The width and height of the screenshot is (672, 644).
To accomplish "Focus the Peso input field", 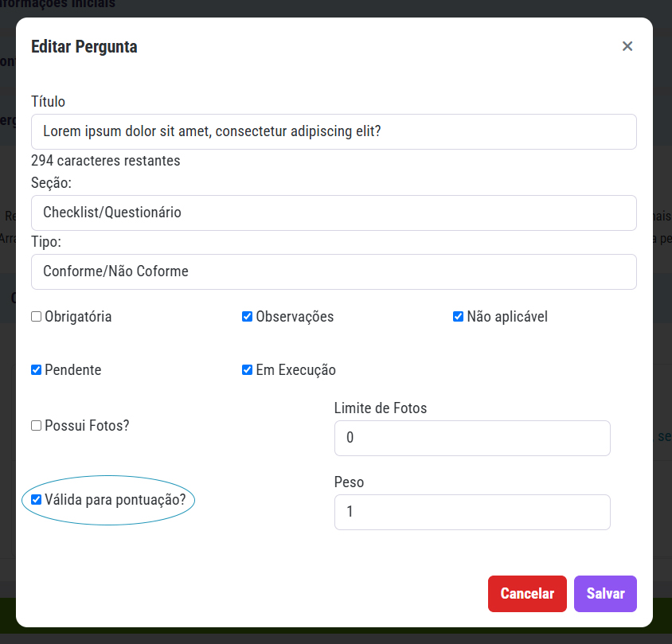I will click(472, 512).
